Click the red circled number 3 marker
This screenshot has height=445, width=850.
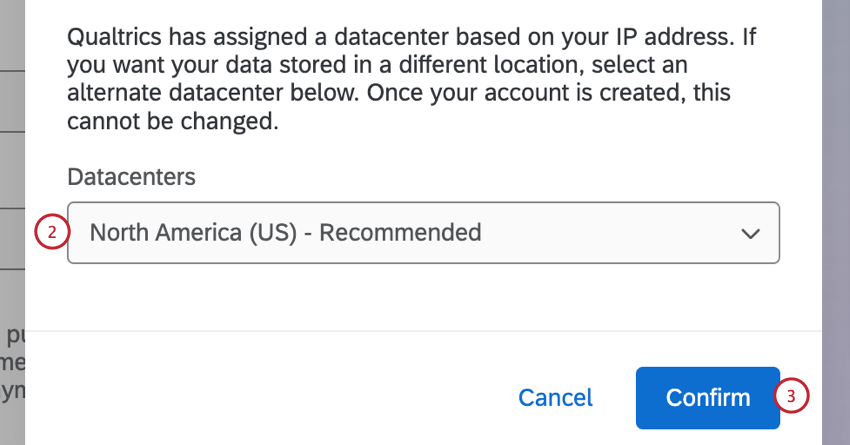click(x=791, y=396)
